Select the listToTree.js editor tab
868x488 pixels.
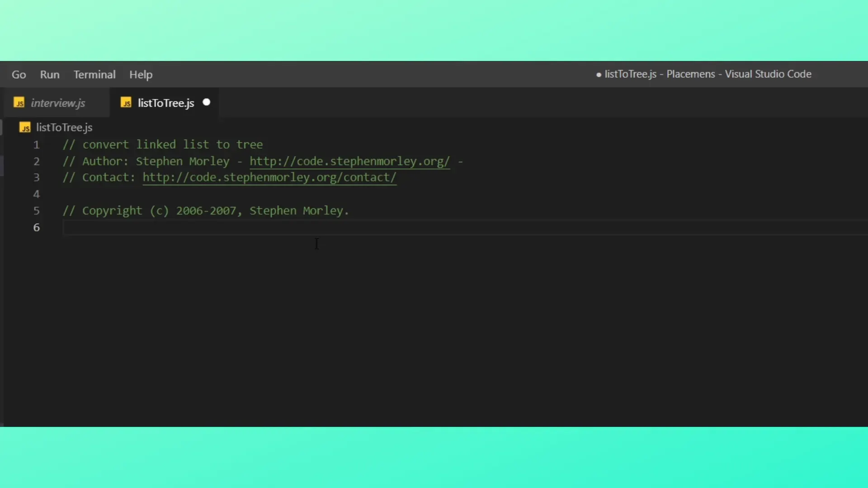[165, 103]
